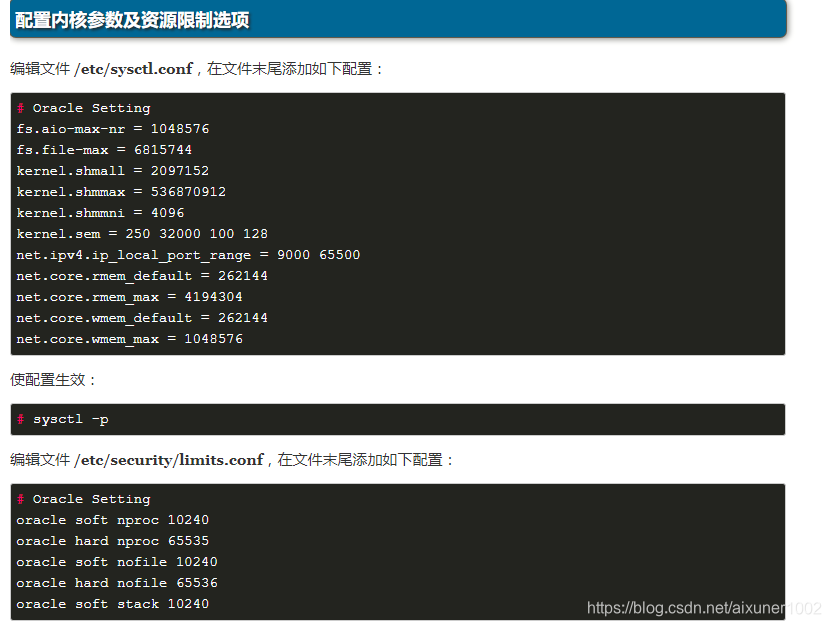Click the net.core.rmem_default = 262144 line
This screenshot has height=627, width=831.
pos(142,276)
